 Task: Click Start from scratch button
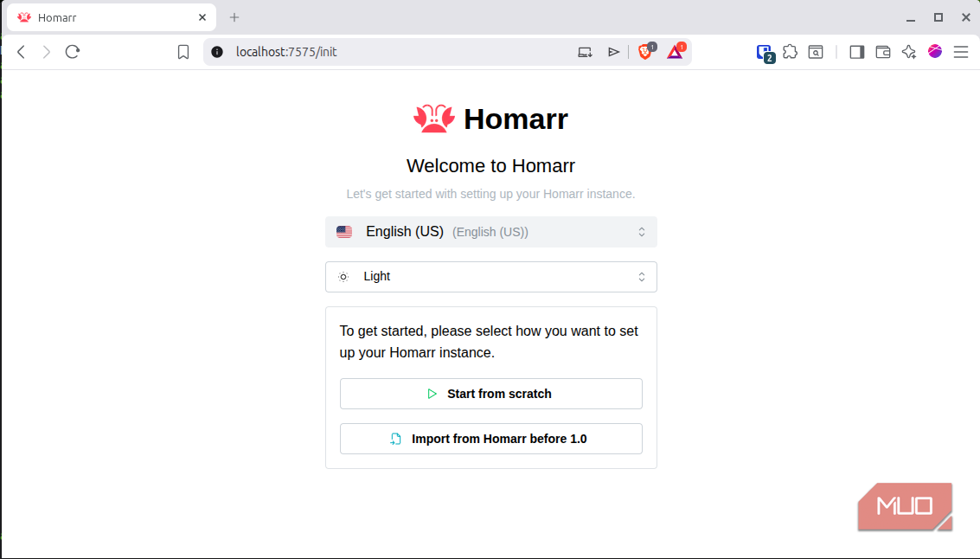coord(491,394)
